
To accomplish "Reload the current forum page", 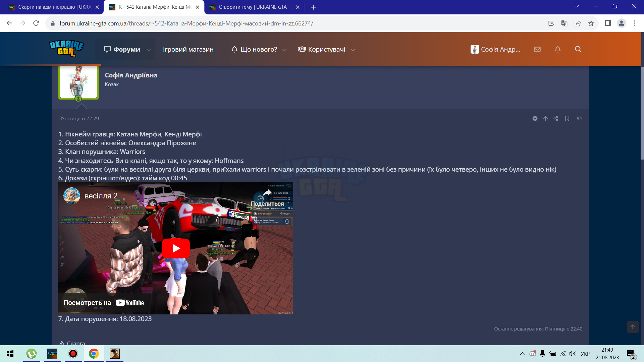I will [x=36, y=23].
